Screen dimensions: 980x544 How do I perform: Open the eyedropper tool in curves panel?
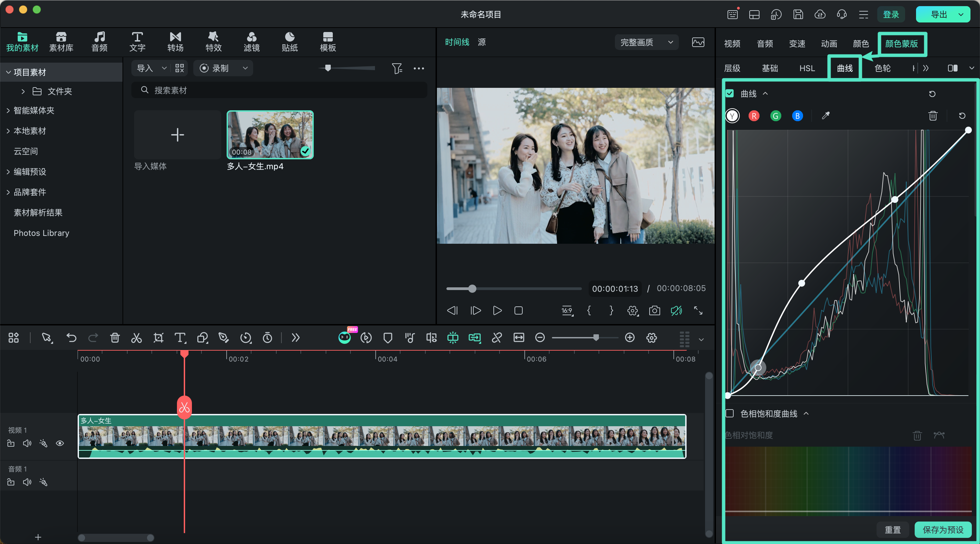tap(826, 116)
